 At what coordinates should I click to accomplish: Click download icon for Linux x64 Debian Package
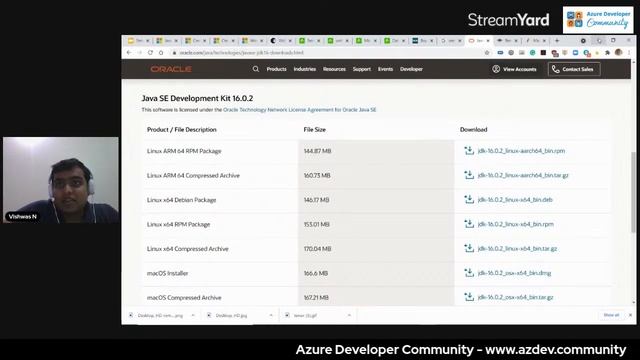[469, 200]
